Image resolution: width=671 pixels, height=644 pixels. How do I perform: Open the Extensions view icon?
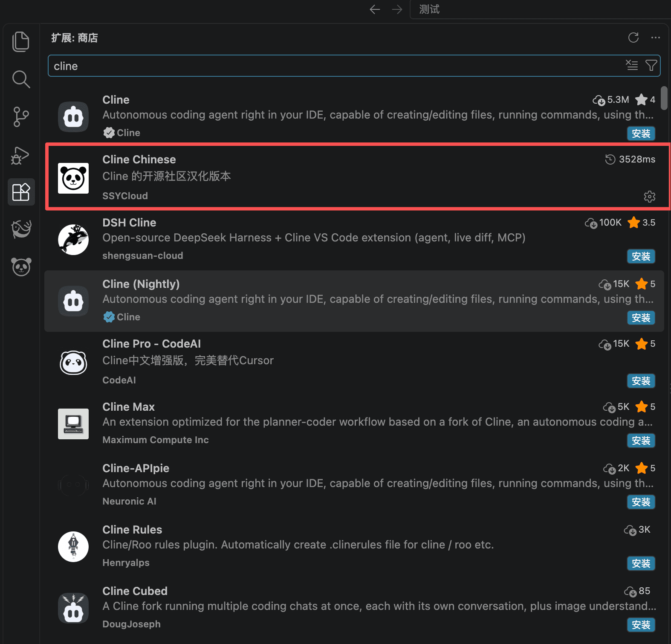(21, 192)
